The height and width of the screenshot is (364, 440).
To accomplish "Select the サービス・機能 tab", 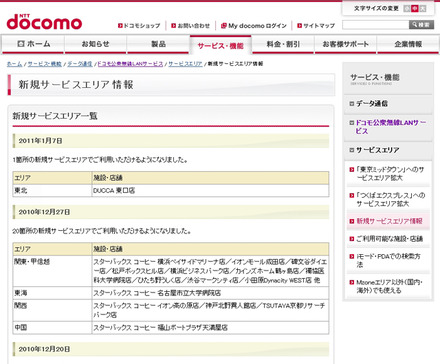I will tap(220, 45).
